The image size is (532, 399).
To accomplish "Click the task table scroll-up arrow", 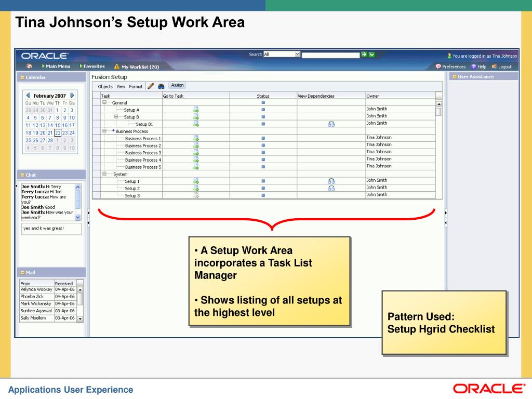I will [x=438, y=104].
